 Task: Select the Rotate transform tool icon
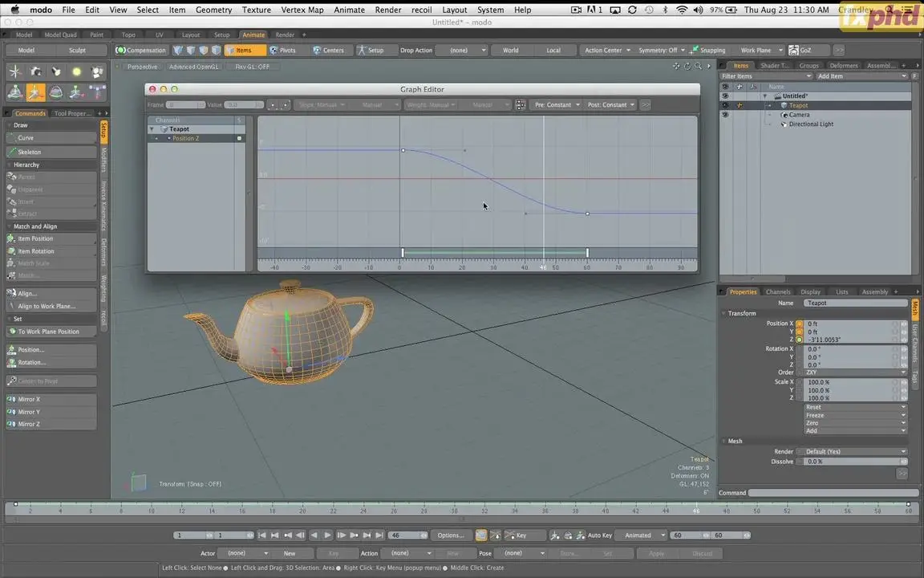(x=56, y=92)
